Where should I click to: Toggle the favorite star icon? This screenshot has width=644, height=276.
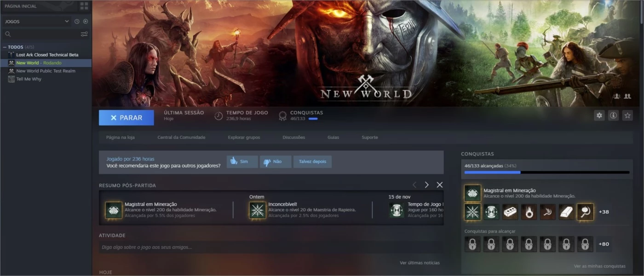pyautogui.click(x=627, y=115)
